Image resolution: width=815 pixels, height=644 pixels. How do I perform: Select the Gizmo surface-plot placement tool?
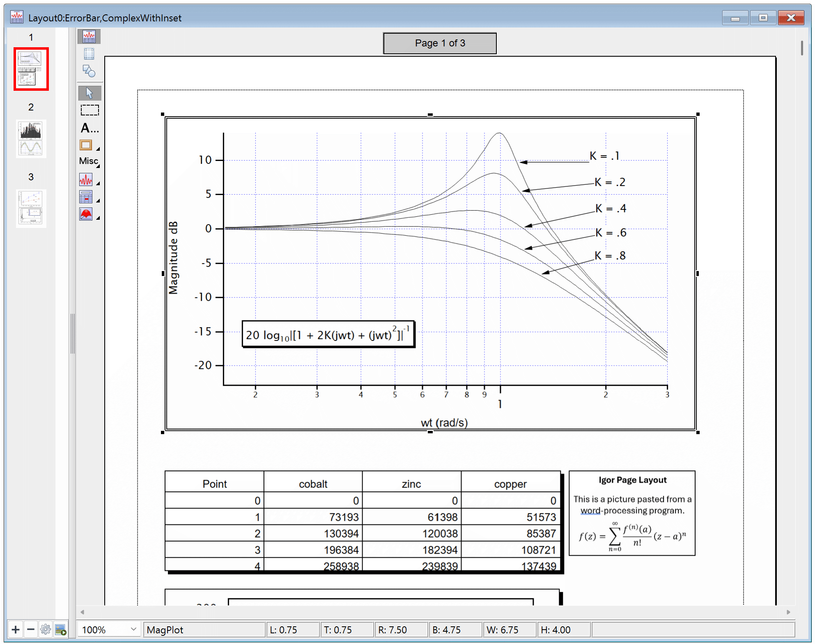[87, 214]
